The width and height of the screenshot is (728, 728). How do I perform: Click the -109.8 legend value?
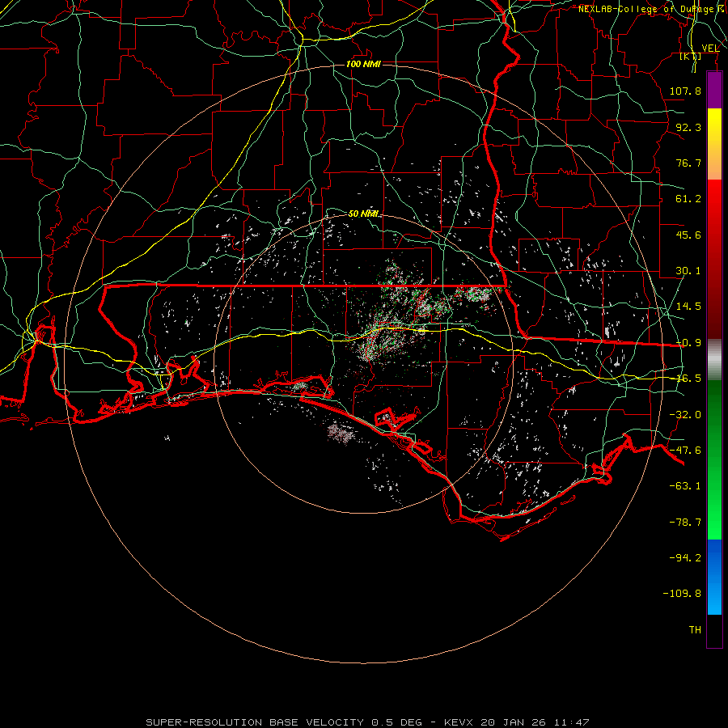coord(682,594)
